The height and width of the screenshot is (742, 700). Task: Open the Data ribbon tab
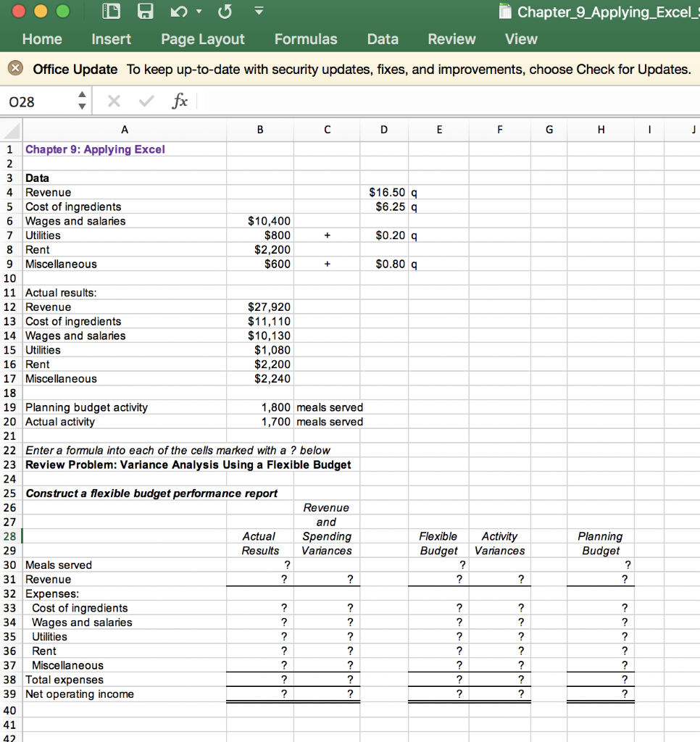coord(383,39)
